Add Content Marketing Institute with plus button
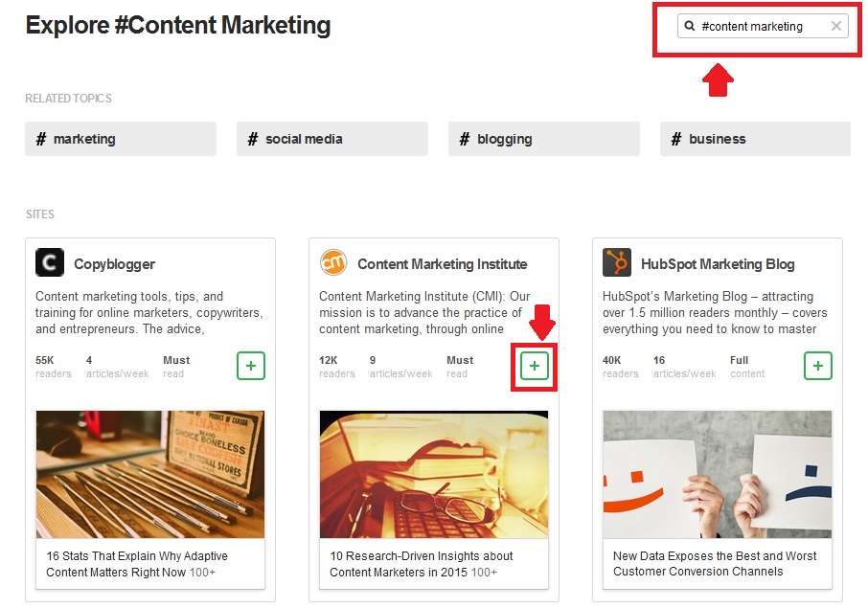Screen dimensions: 868x608 coord(535,366)
